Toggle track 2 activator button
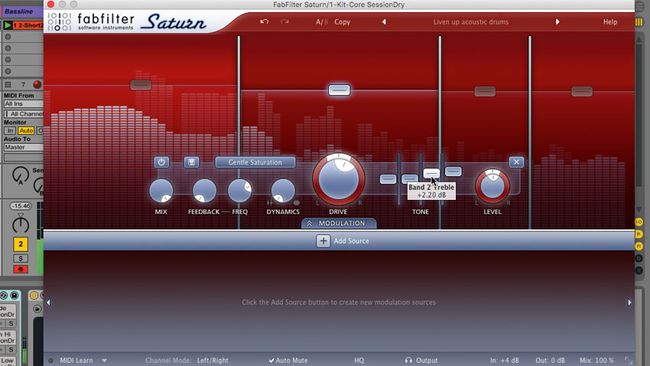The image size is (650, 366). click(21, 244)
